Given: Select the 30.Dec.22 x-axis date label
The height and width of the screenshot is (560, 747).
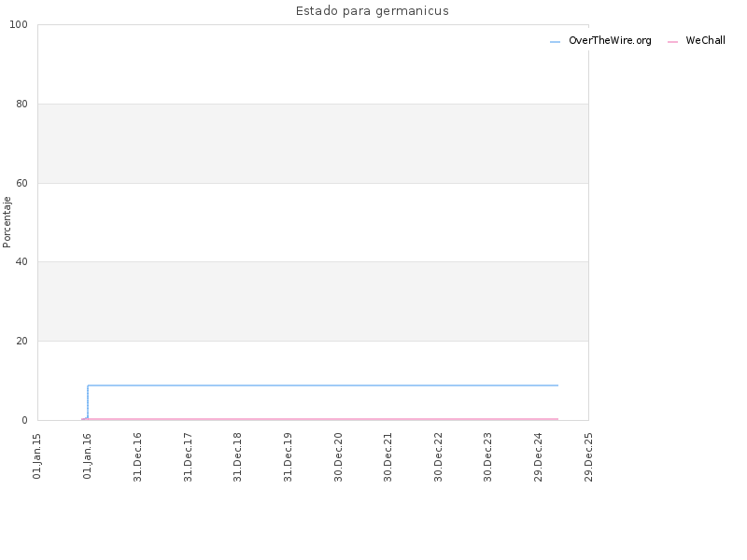Looking at the screenshot, I should click(438, 456).
